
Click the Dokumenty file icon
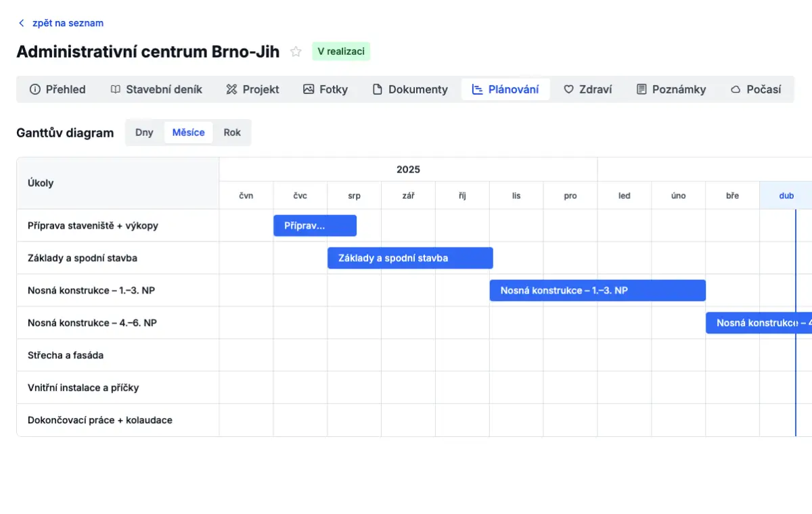click(378, 89)
